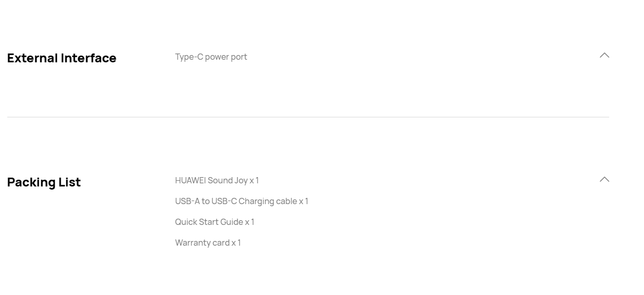Click the Warranty card x 1 item

tap(208, 243)
